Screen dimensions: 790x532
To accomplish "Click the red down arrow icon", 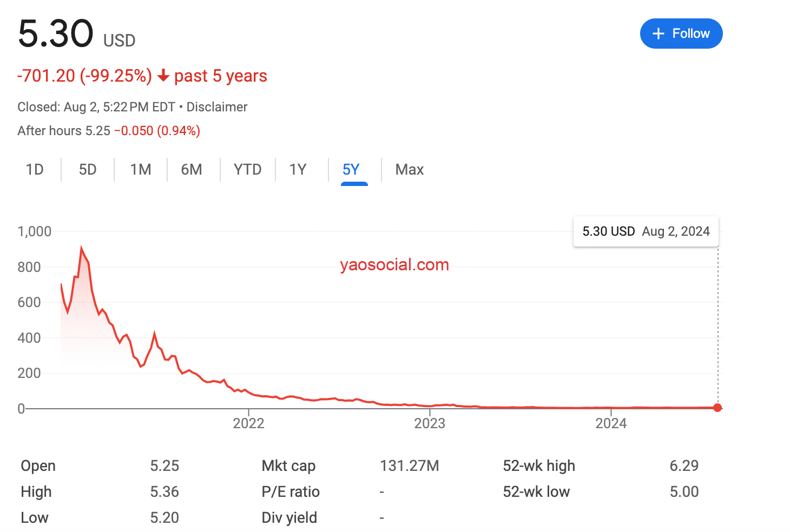I will click(163, 76).
